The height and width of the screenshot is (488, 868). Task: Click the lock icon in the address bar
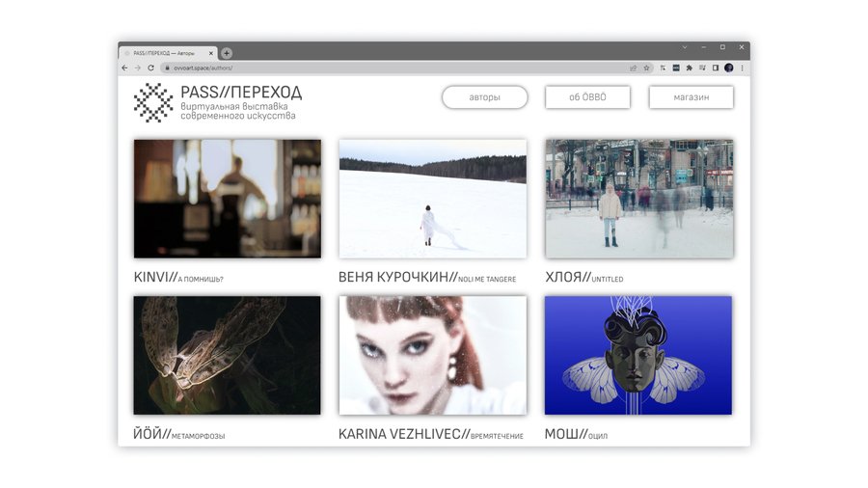167,68
